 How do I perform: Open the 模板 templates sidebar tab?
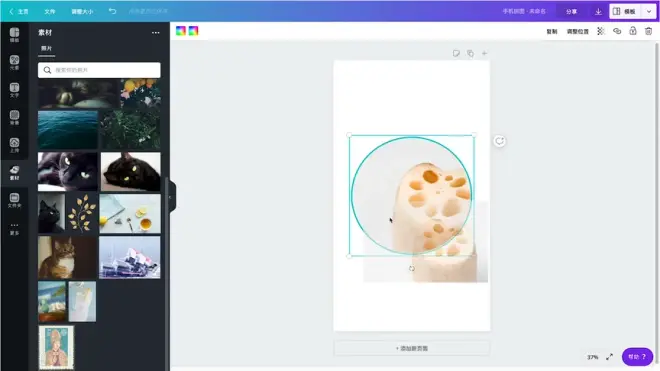click(14, 35)
